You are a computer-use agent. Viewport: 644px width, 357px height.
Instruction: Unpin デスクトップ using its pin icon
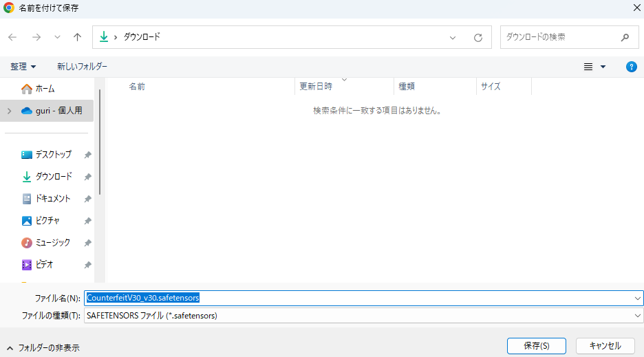[x=87, y=155]
